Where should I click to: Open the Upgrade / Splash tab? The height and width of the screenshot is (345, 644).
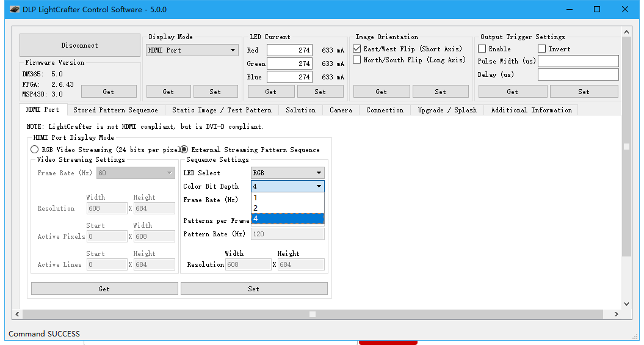tap(447, 110)
